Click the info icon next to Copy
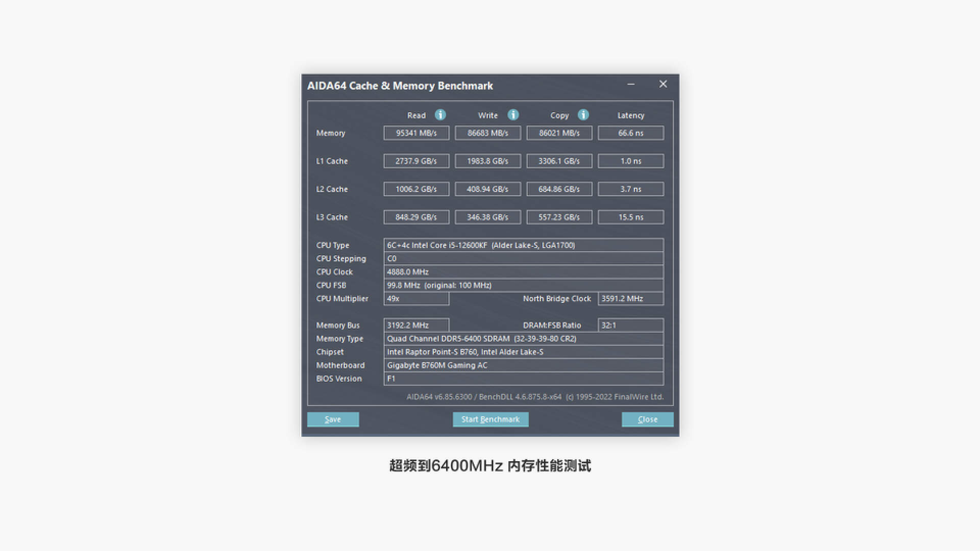 (583, 115)
